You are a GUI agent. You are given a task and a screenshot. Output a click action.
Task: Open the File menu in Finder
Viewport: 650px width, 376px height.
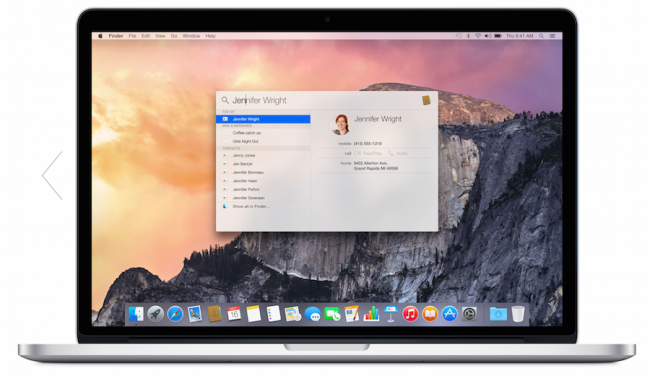(132, 36)
